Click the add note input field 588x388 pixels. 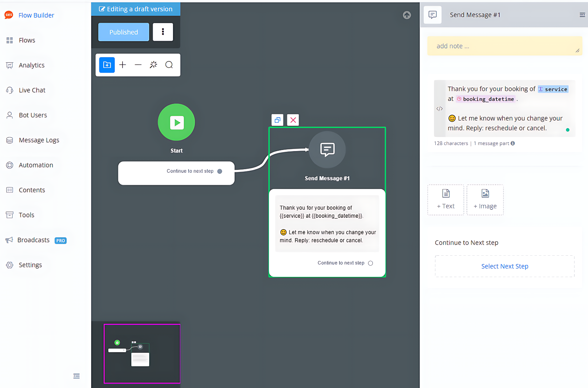pyautogui.click(x=504, y=46)
